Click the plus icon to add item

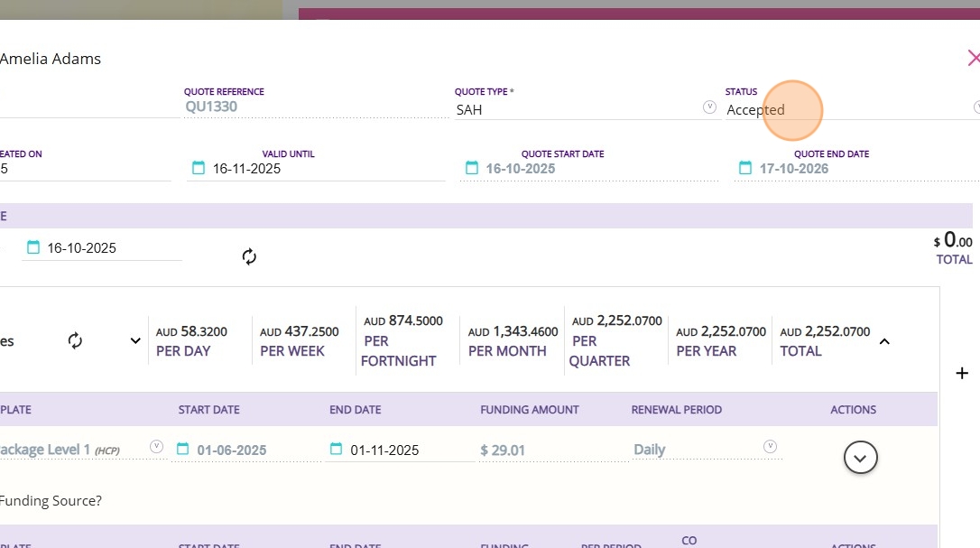(x=962, y=374)
